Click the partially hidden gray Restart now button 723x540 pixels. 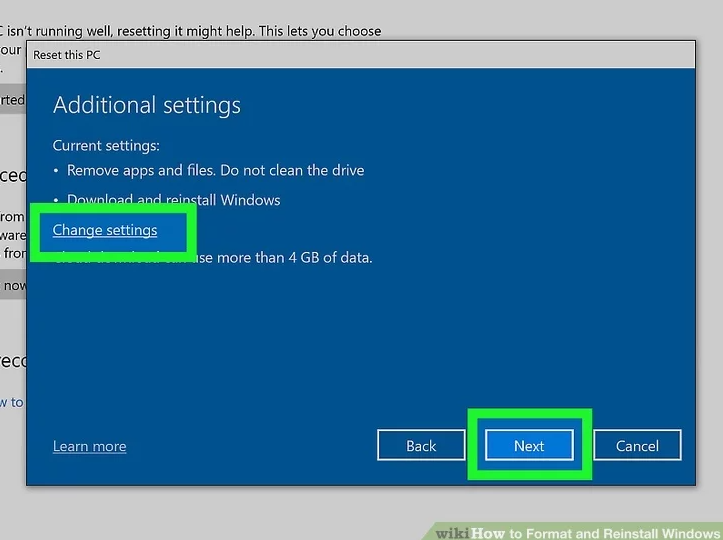13,286
